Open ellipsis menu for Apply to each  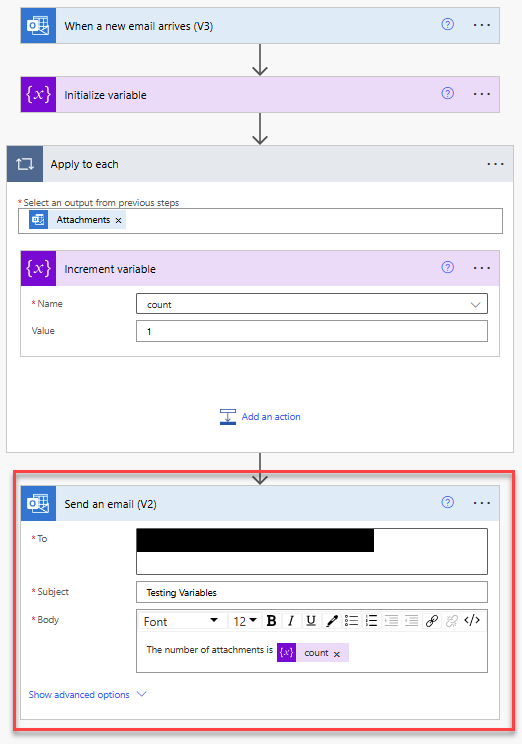(495, 164)
